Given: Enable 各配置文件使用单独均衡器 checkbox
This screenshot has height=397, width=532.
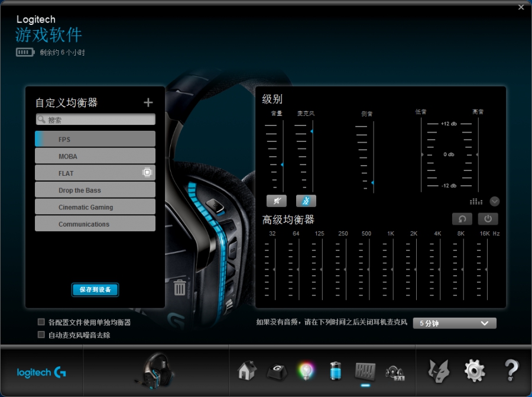Looking at the screenshot, I should click(41, 322).
